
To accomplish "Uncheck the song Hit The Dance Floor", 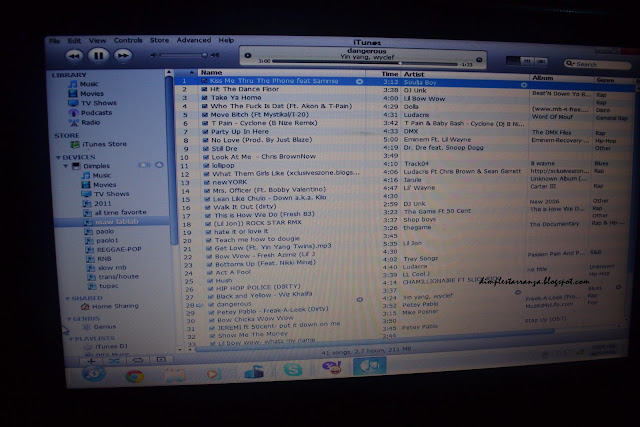I will pyautogui.click(x=204, y=89).
